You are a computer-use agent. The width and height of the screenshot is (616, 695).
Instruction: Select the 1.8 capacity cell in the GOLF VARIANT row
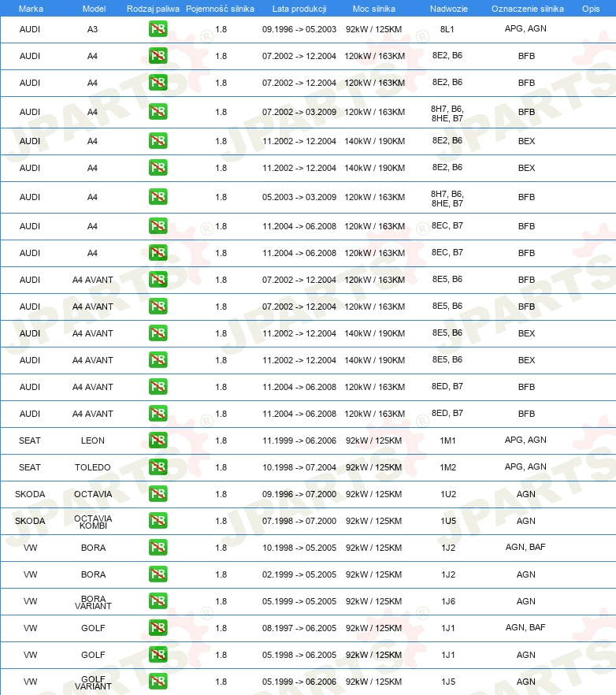click(221, 682)
